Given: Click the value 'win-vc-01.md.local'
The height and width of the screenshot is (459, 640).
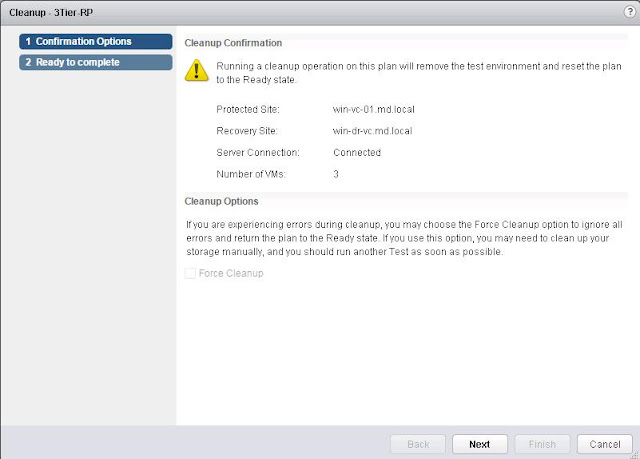Looking at the screenshot, I should coord(373,109).
